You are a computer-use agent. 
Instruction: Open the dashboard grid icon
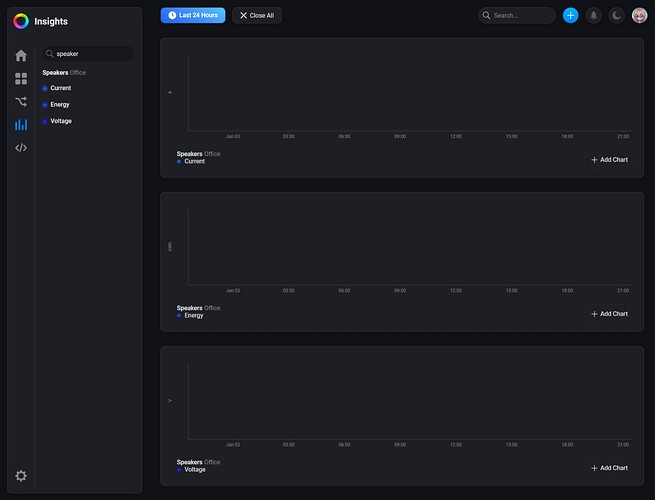[21, 79]
